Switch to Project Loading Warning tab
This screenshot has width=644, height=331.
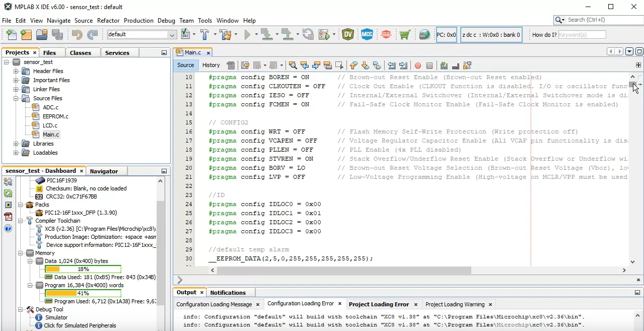pos(455,304)
